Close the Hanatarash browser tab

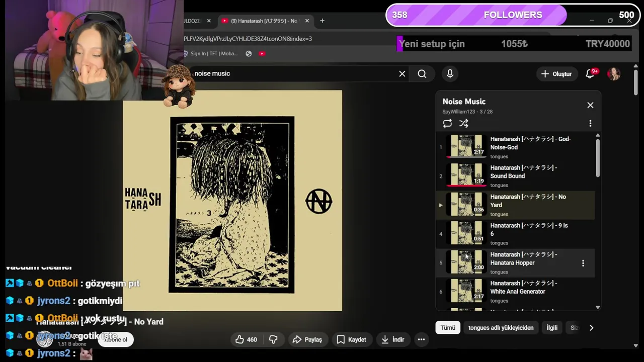[307, 21]
